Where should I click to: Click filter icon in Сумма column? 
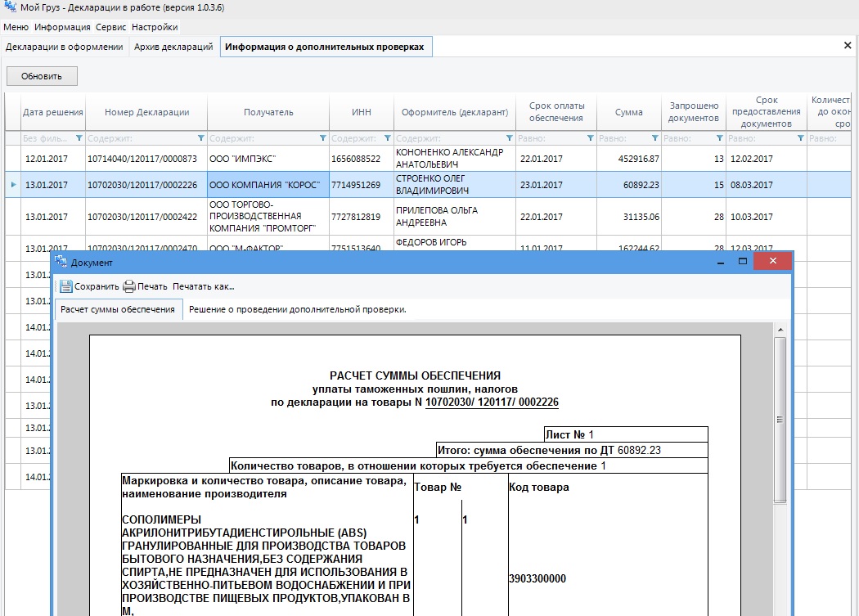[x=654, y=138]
